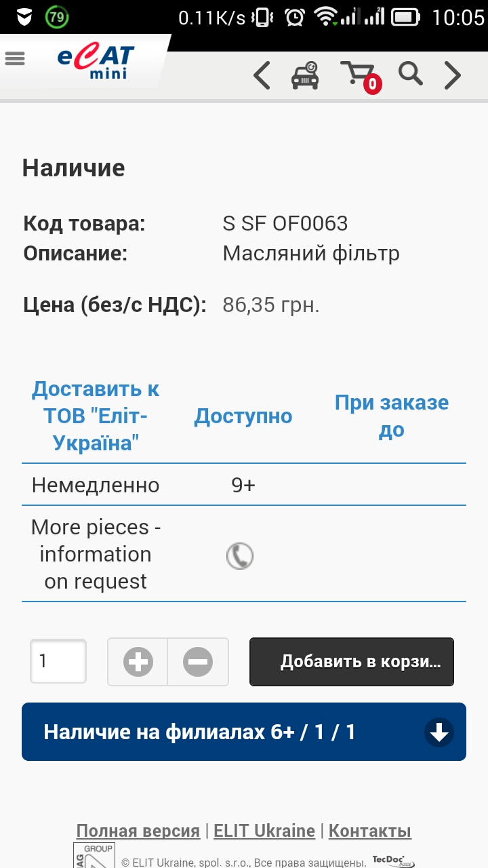Tap the phone icon for more pieces
Screen dimensions: 488x868
(x=239, y=556)
